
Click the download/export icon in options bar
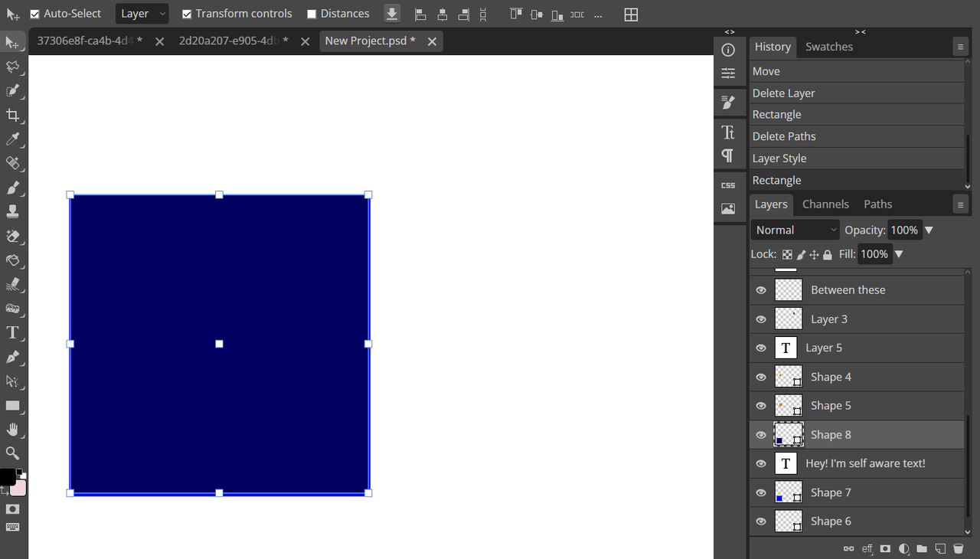(392, 14)
